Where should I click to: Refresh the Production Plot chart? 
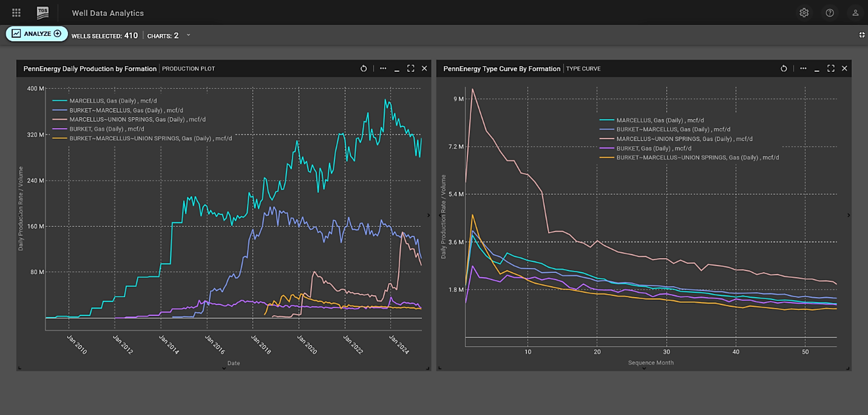point(363,68)
